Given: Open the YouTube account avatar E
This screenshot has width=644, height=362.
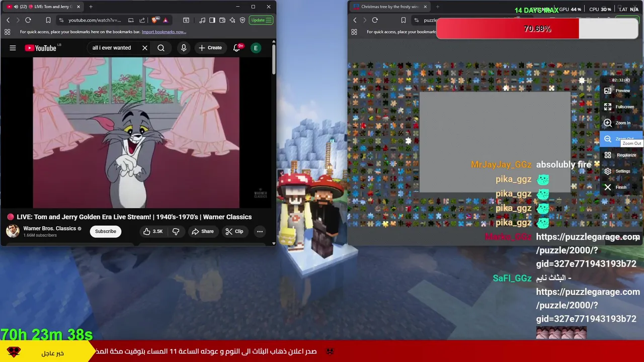Looking at the screenshot, I should tap(256, 48).
